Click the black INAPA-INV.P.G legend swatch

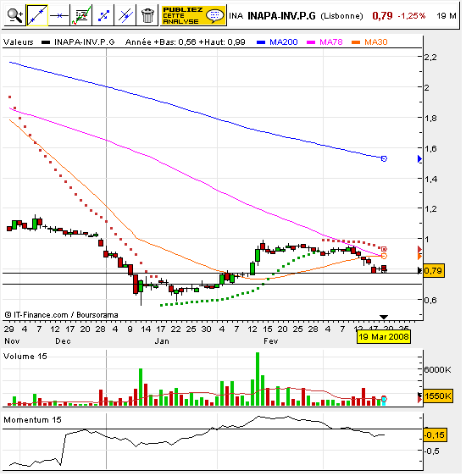[x=46, y=42]
